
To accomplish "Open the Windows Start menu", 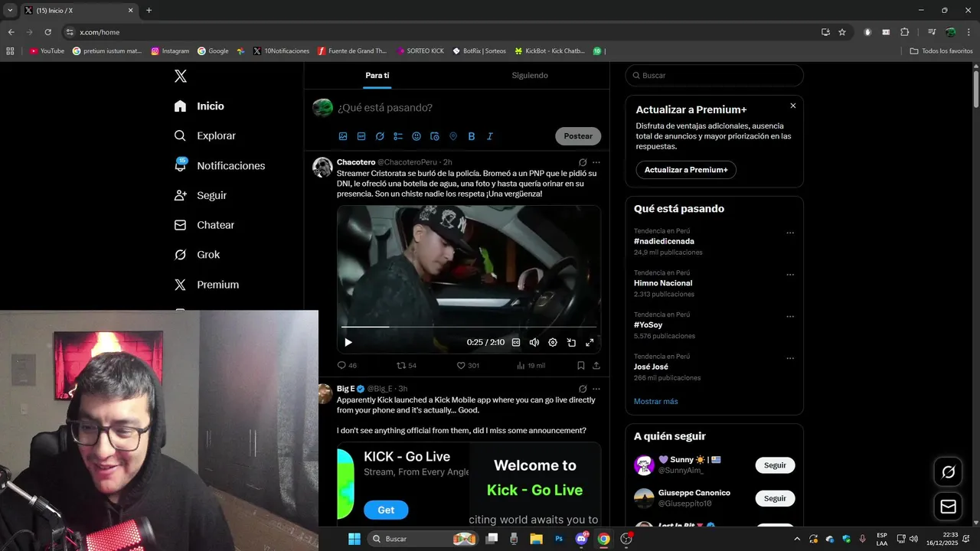I will point(354,539).
